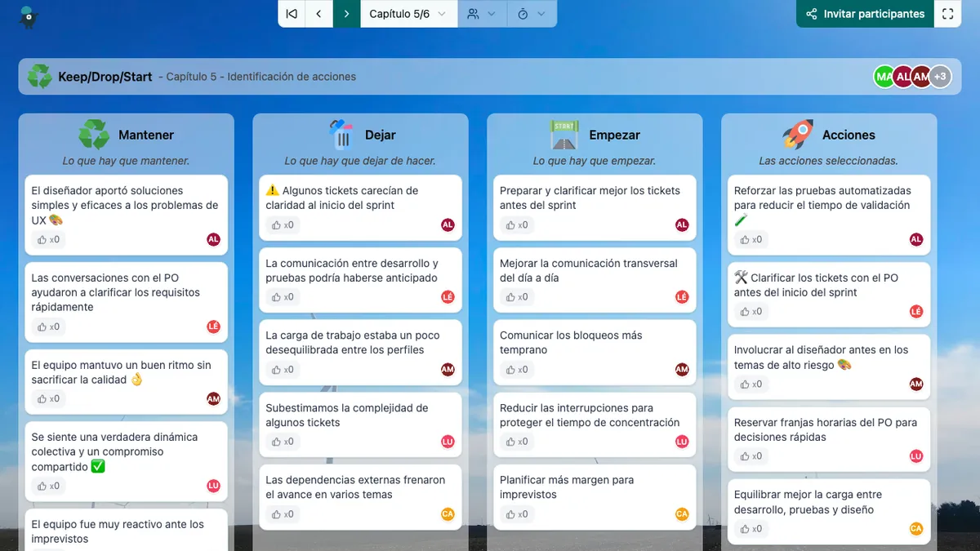Advance to next chapter arrow
This screenshot has height=551, width=980.
click(x=347, y=14)
